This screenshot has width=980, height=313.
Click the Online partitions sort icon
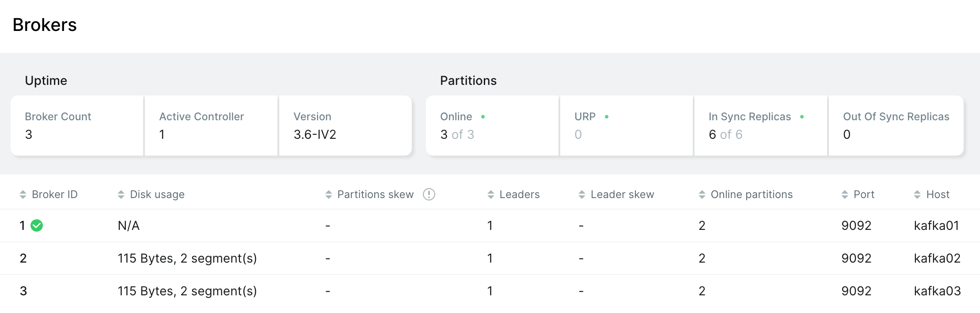pos(702,195)
